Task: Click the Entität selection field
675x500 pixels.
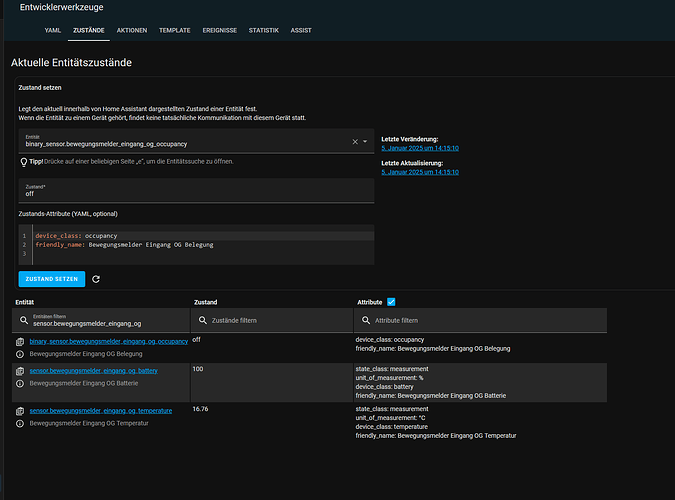Action: [x=196, y=141]
